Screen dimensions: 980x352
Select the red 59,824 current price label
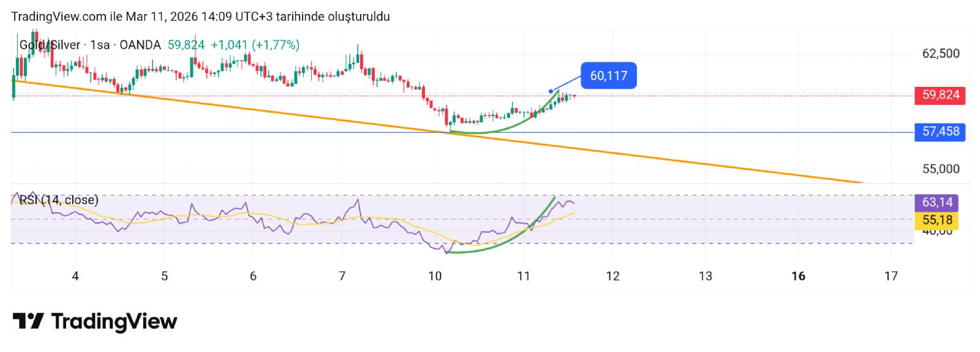point(940,95)
